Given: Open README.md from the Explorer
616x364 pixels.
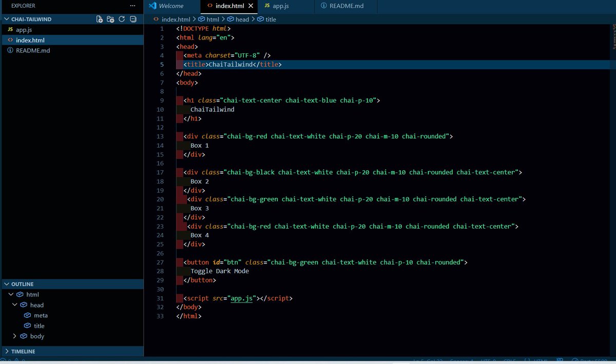Looking at the screenshot, I should (72, 50).
